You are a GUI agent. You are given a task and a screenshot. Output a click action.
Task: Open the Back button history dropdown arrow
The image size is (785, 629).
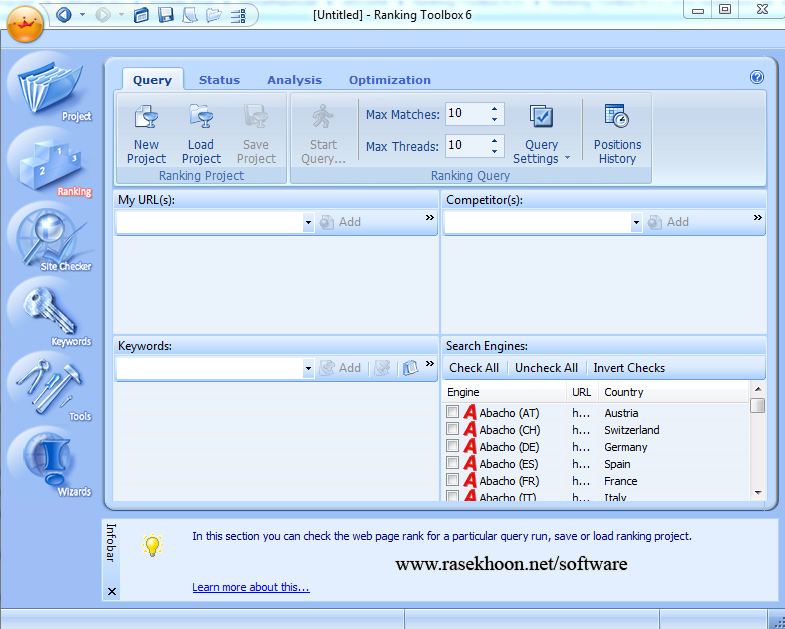pos(83,15)
